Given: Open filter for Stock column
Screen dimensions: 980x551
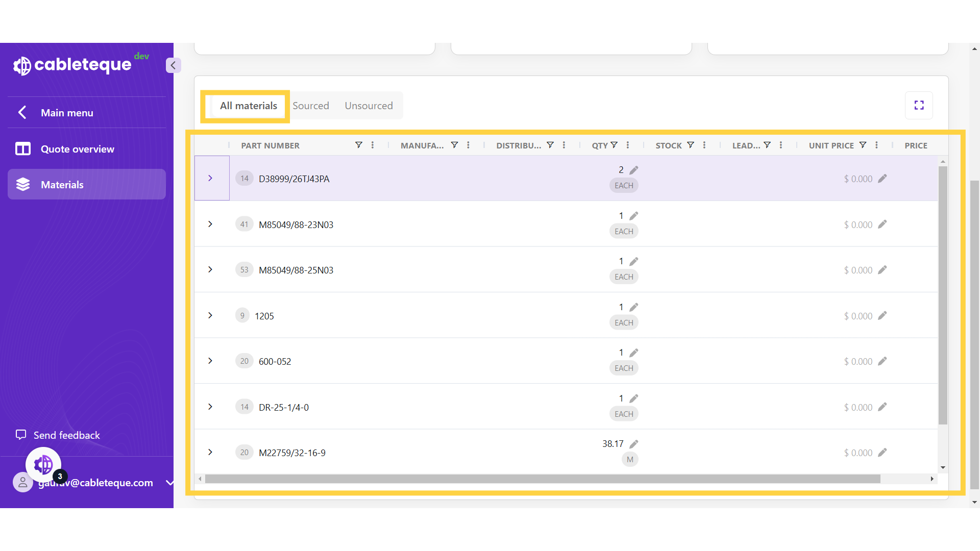Looking at the screenshot, I should click(x=691, y=145).
